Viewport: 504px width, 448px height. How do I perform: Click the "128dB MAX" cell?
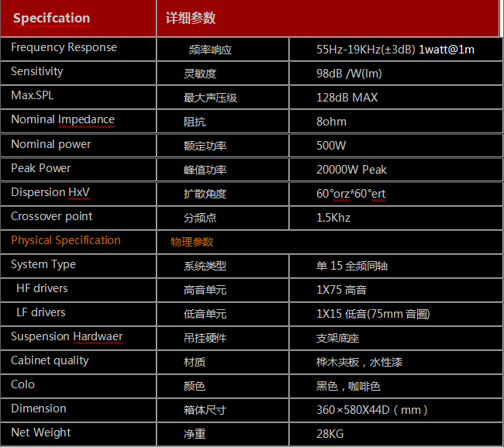(347, 98)
